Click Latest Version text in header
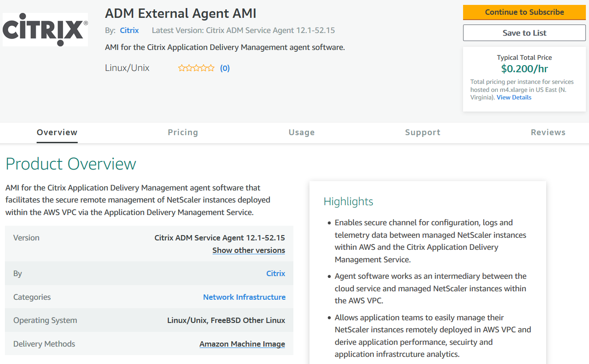 pos(243,30)
